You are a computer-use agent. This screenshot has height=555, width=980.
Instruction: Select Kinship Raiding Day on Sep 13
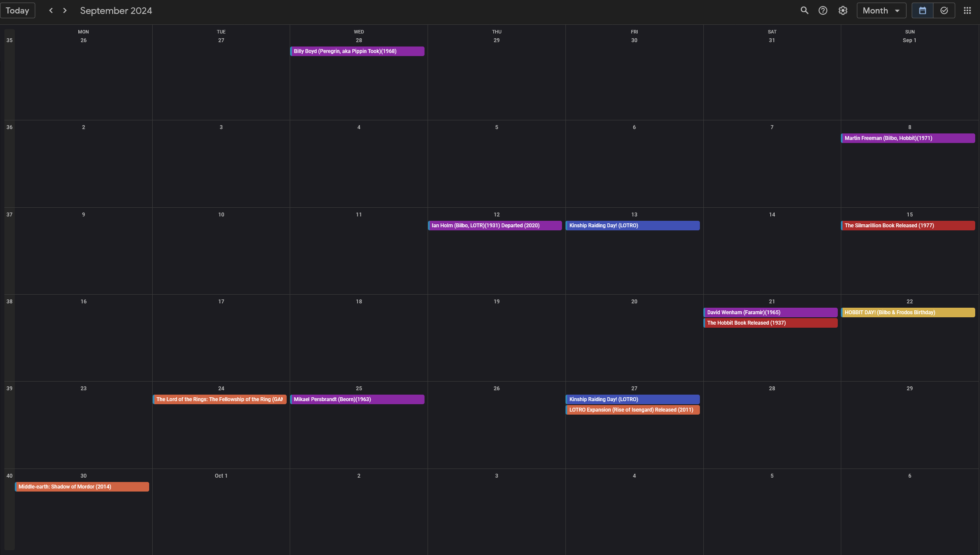pyautogui.click(x=632, y=226)
